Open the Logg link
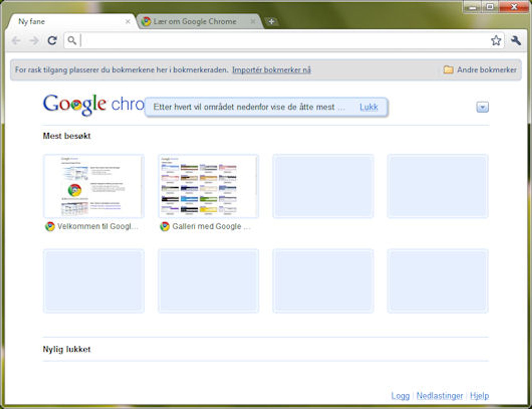The image size is (532, 409). [x=400, y=396]
